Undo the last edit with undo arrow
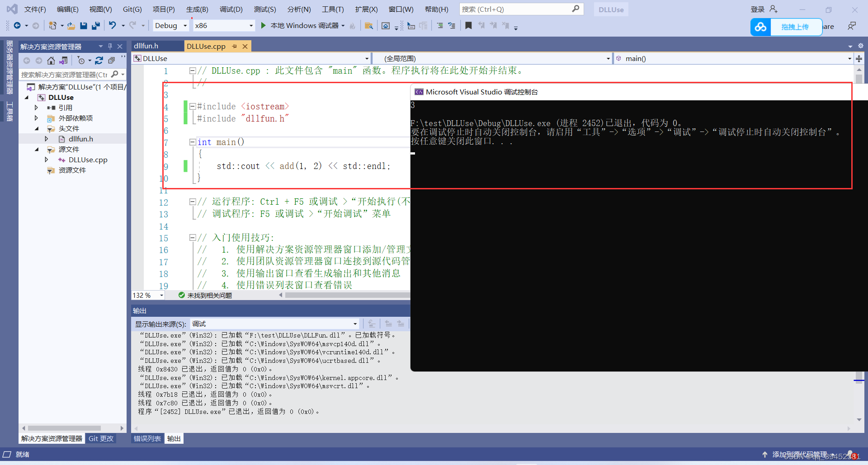Viewport: 868px width, 465px height. pos(113,26)
